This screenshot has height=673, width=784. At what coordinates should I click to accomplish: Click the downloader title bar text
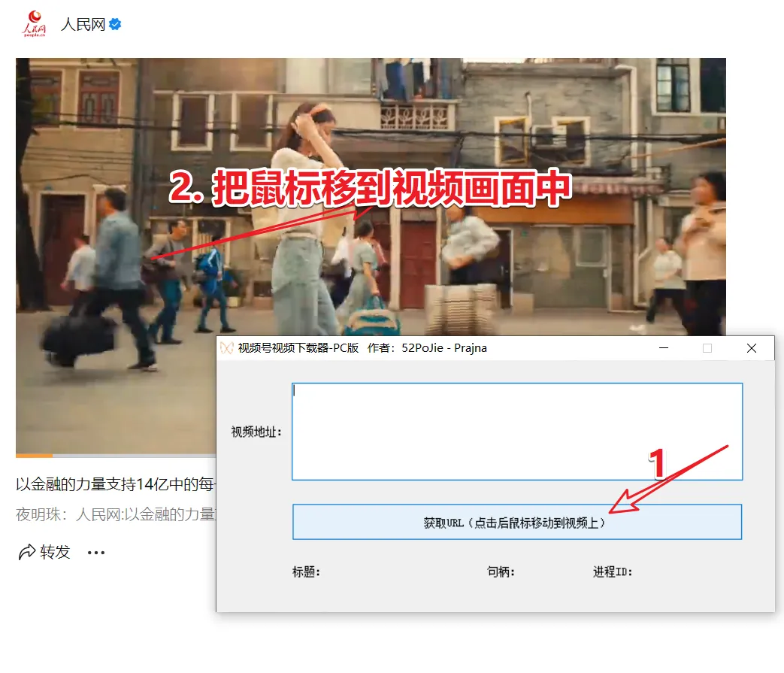[x=362, y=348]
